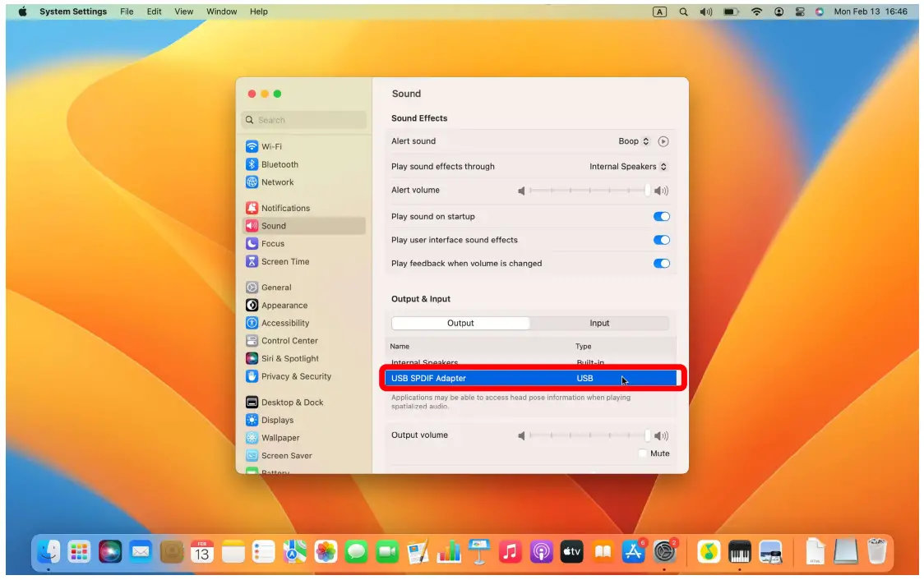The image size is (924, 580).
Task: Select Internal Speakers output device
Action: click(x=531, y=363)
